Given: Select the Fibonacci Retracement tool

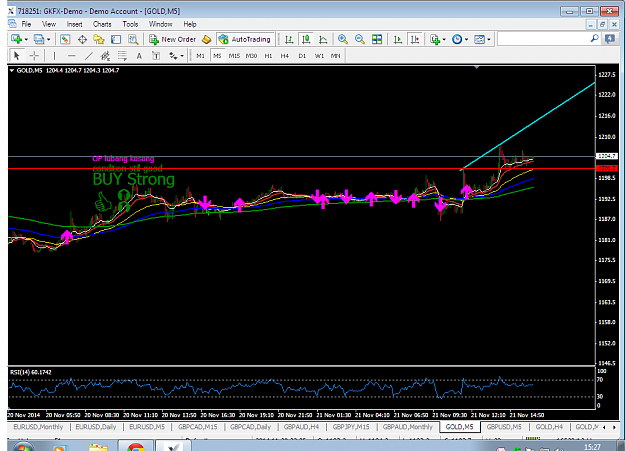Looking at the screenshot, I should [122, 55].
